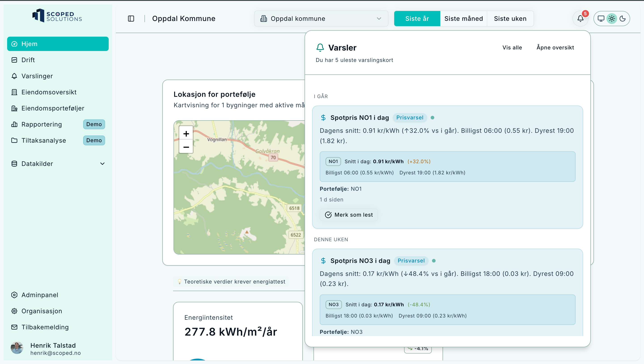Open Adminpanel from sidebar
The image size is (644, 364).
pyautogui.click(x=40, y=295)
